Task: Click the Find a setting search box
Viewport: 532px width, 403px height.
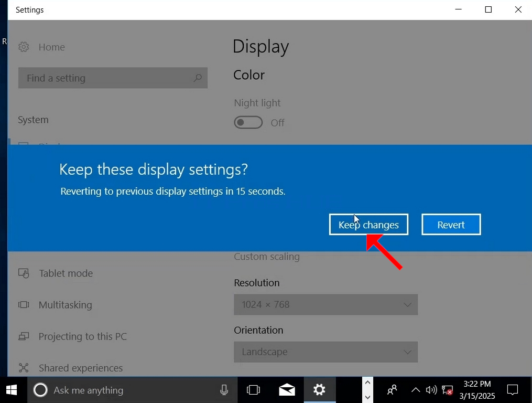Action: 113,78
